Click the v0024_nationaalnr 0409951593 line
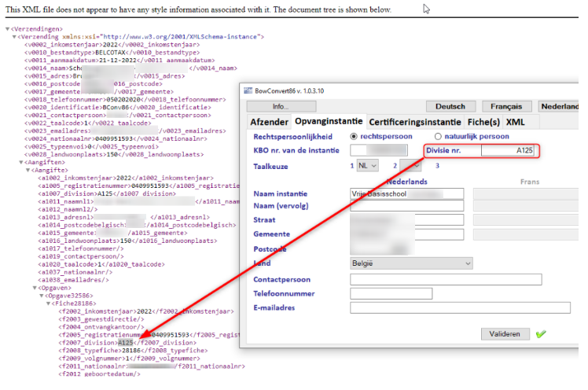The height and width of the screenshot is (390, 588). click(x=116, y=138)
